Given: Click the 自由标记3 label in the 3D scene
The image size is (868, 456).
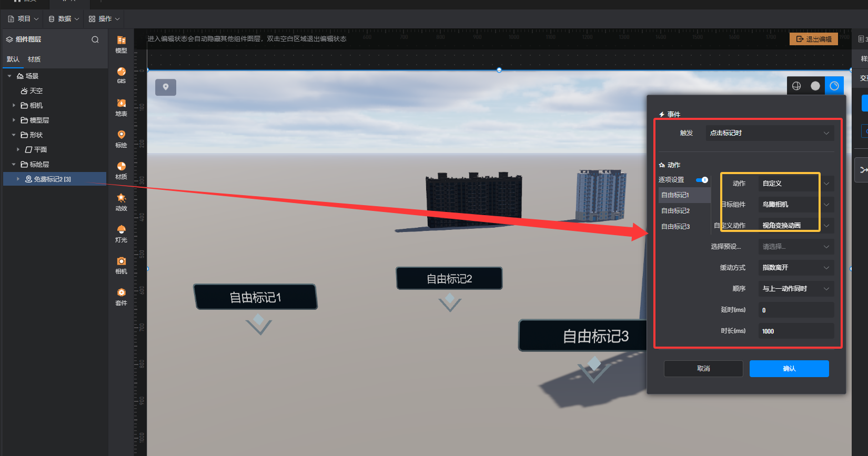Looking at the screenshot, I should tap(584, 336).
